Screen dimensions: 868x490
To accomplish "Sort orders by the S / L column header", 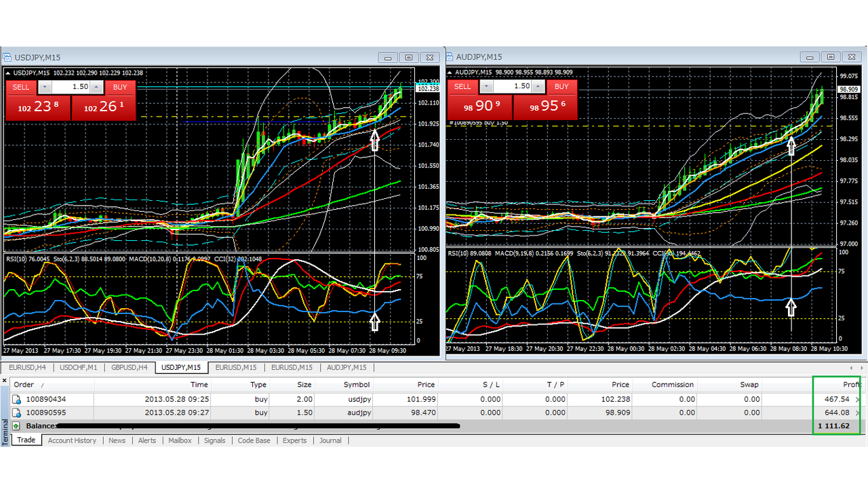I will (471, 385).
